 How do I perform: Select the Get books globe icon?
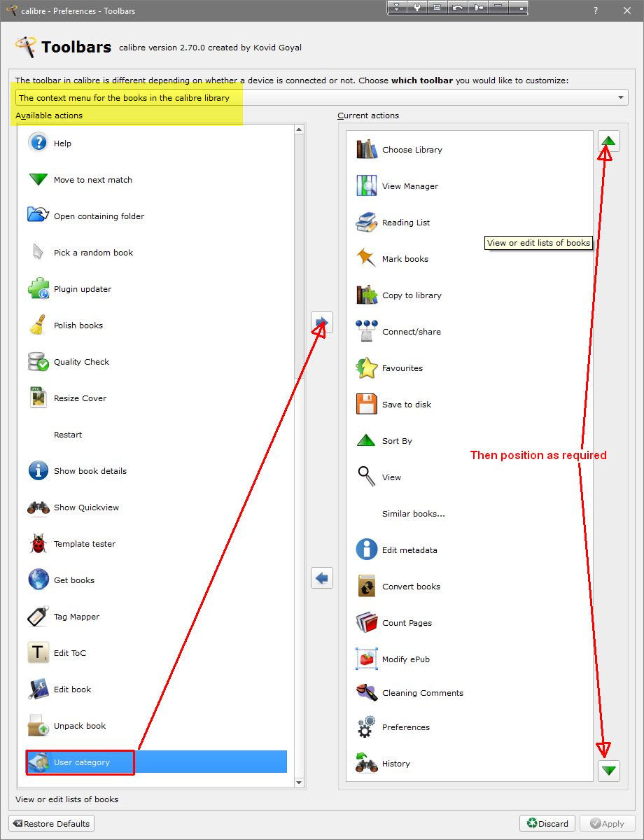click(x=38, y=580)
